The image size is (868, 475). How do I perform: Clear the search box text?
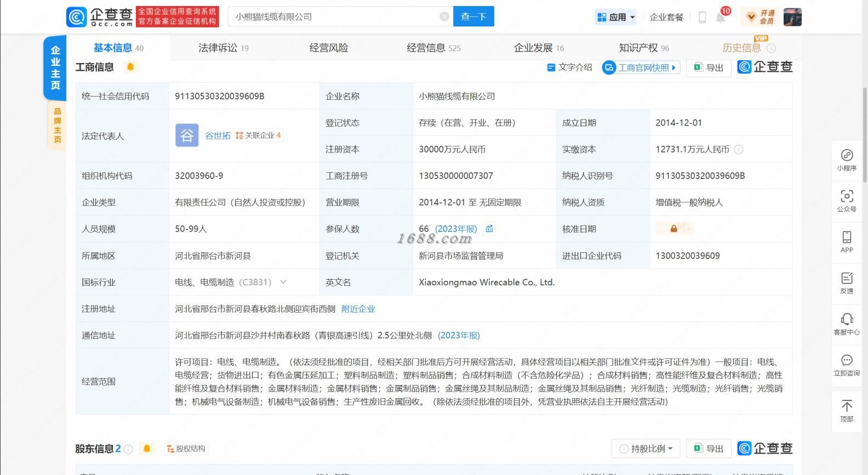(x=444, y=17)
